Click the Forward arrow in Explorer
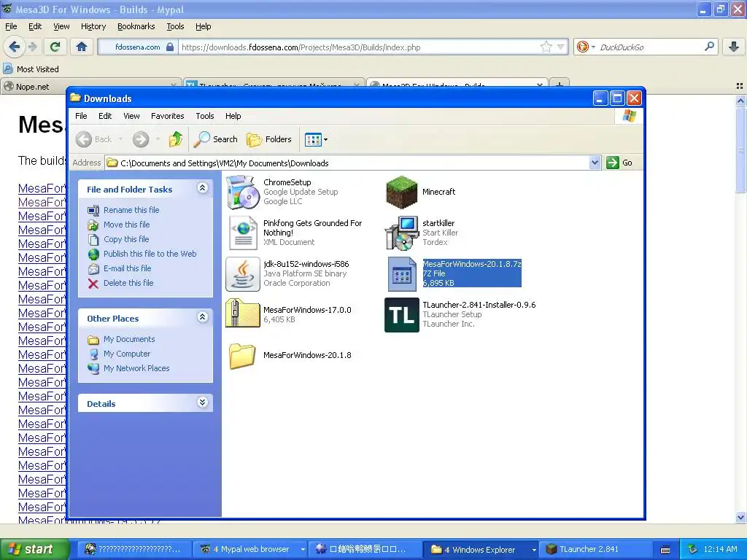The image size is (747, 560). coord(141,139)
